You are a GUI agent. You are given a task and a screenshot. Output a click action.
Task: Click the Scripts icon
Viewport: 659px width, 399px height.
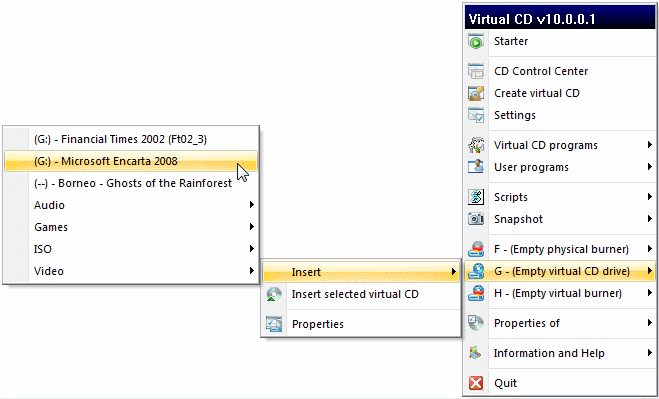coord(476,197)
